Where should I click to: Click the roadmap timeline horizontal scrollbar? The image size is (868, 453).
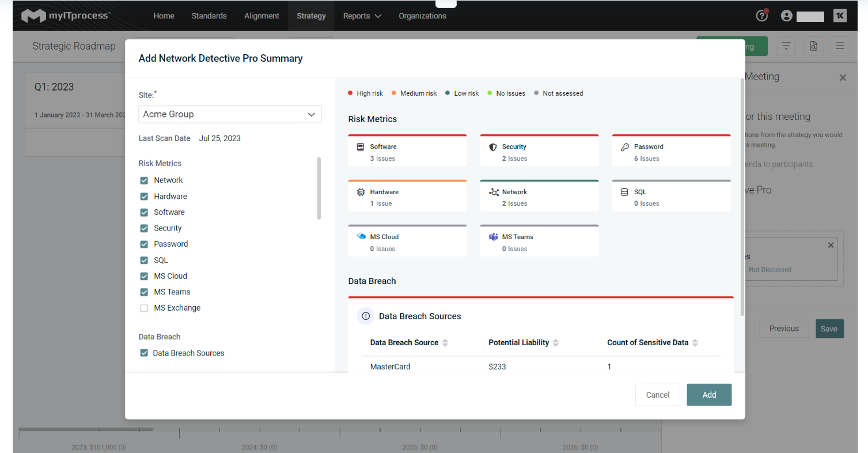[86, 429]
